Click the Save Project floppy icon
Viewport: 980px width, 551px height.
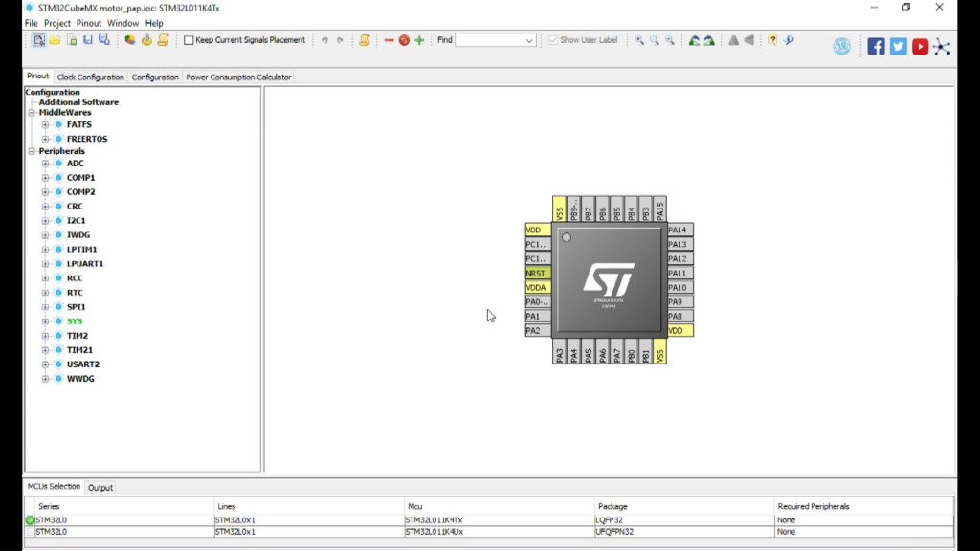point(87,40)
